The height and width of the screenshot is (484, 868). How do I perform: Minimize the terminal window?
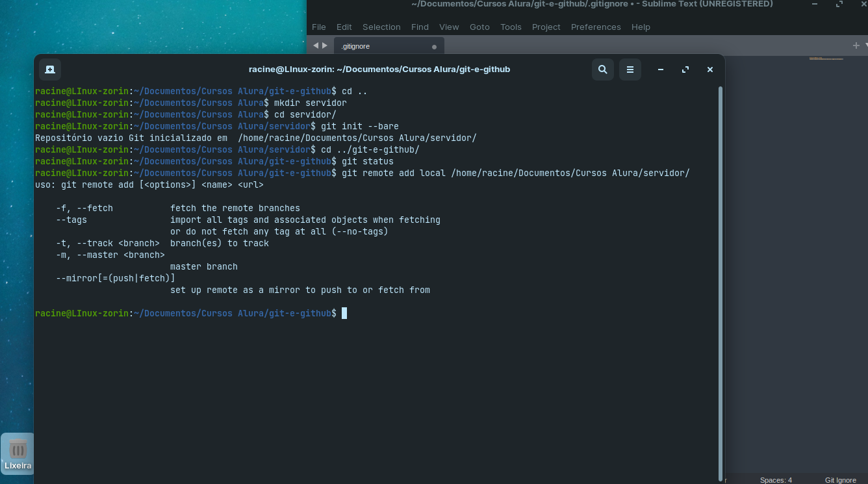coord(661,70)
